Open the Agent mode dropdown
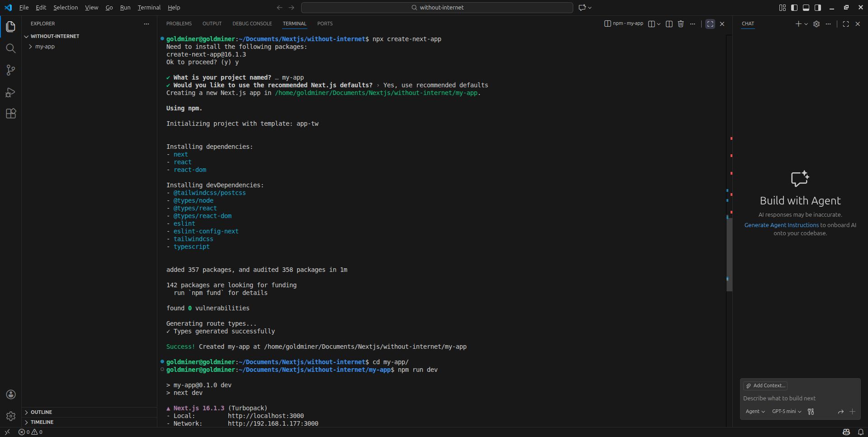The width and height of the screenshot is (868, 437). tap(755, 412)
